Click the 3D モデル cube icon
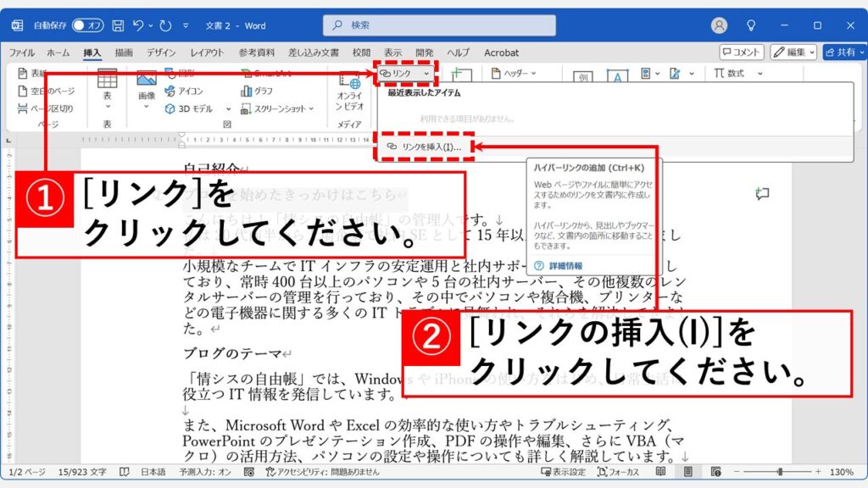Screen dimensions: 868x488 170,109
